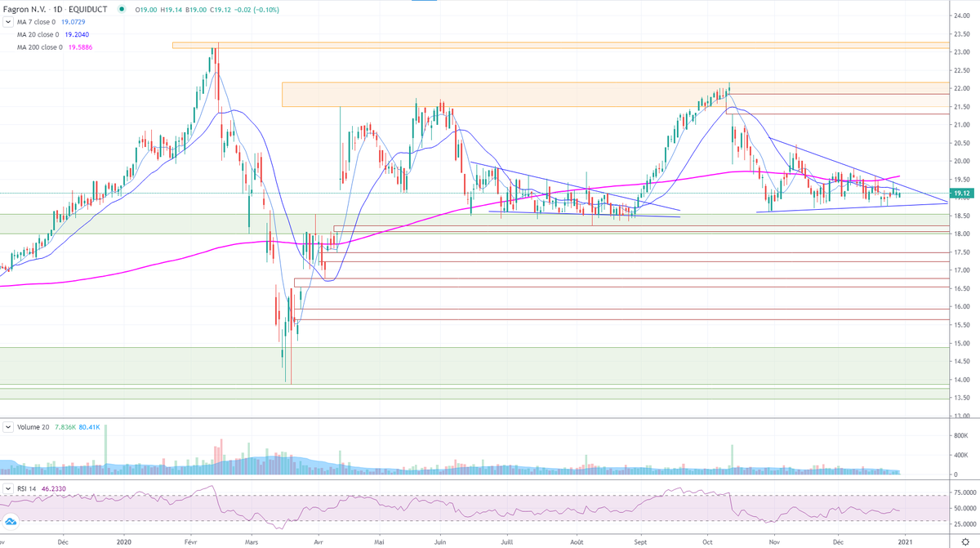Click the open price O19.00
980x548 pixels.
point(145,10)
